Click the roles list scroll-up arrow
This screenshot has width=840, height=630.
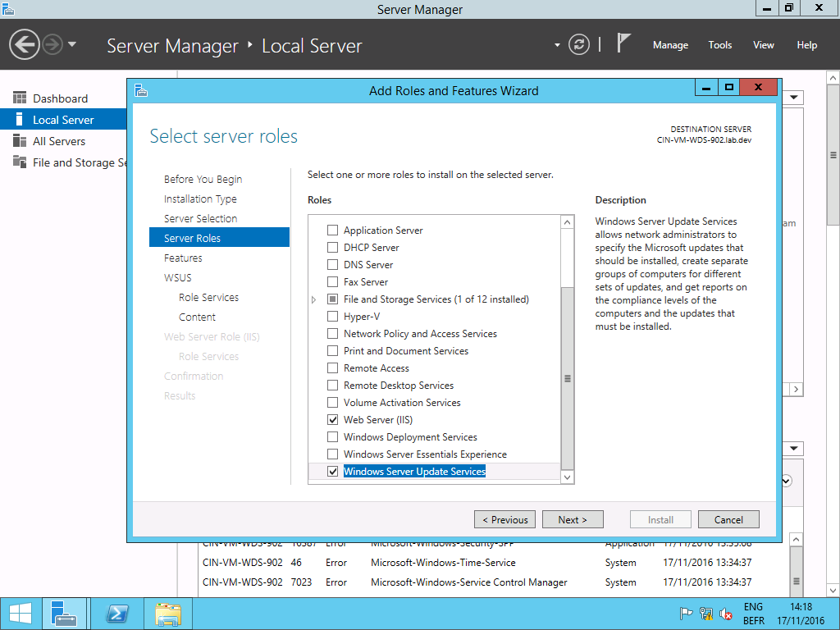(x=568, y=221)
